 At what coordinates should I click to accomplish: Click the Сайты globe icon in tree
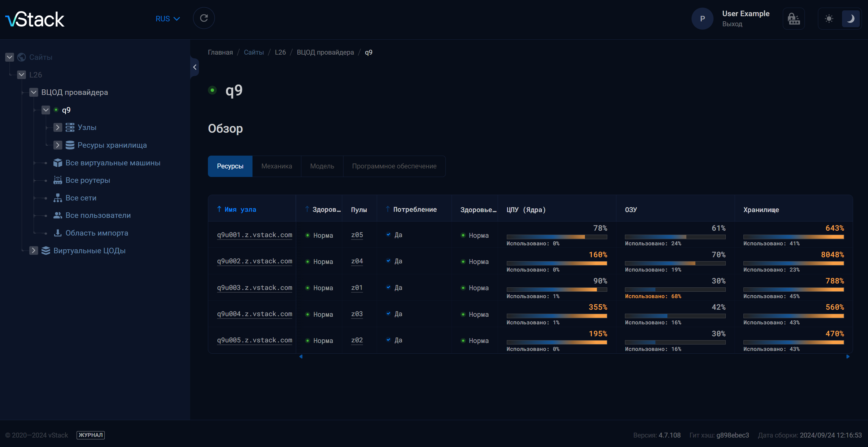(22, 57)
